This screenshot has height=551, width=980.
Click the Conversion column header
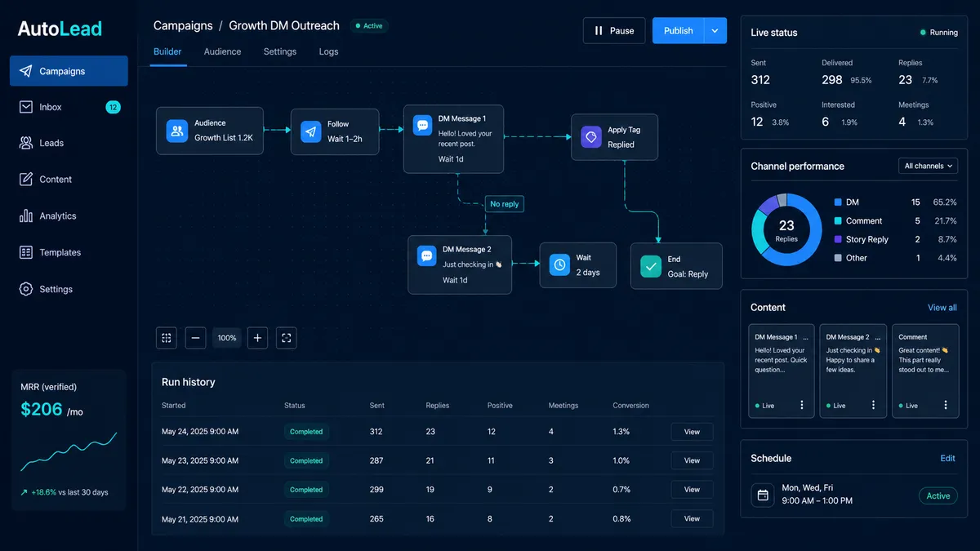coord(631,406)
